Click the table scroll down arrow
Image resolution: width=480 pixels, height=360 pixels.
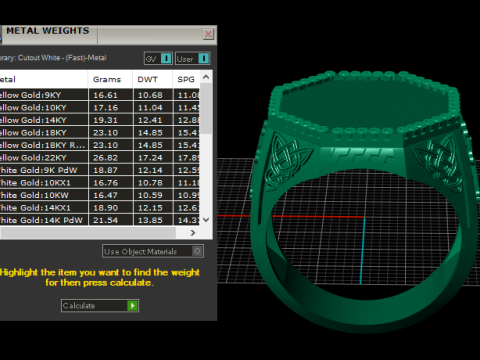pos(206,220)
